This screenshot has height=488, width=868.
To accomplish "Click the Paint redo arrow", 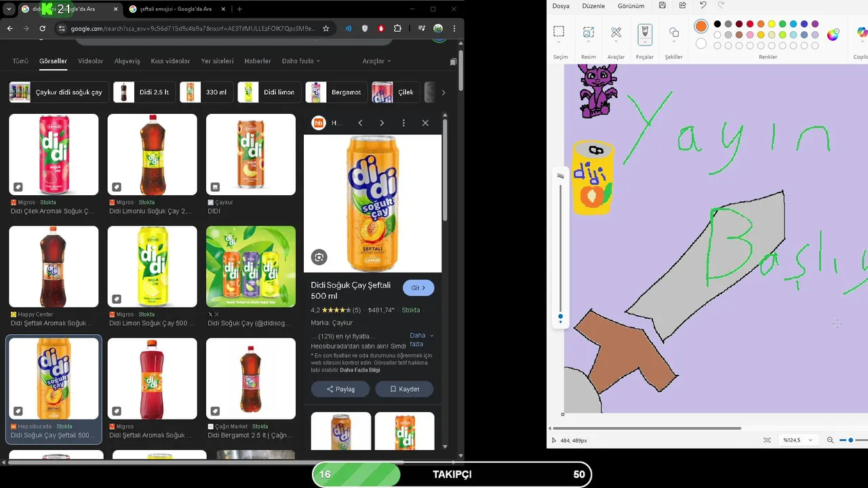I will coord(721,5).
